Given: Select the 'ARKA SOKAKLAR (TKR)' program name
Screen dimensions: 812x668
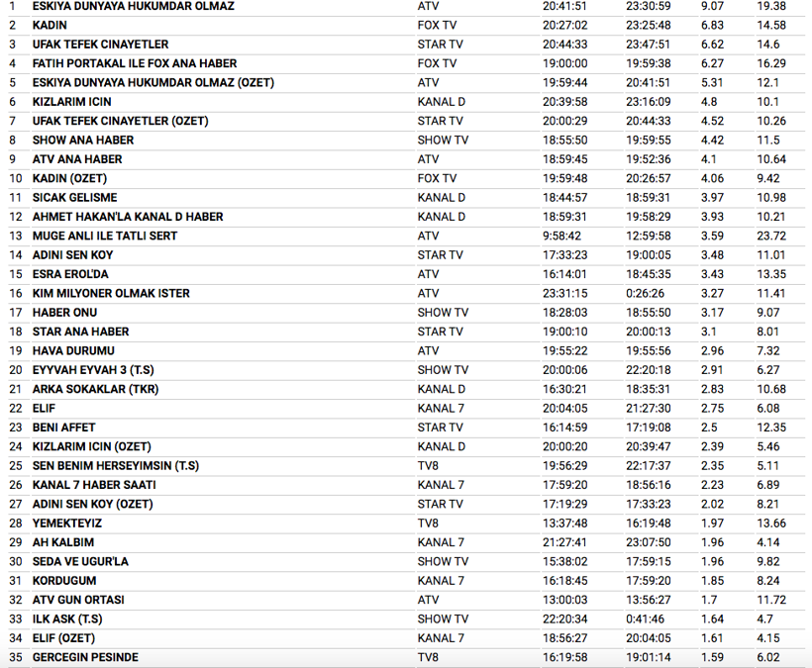Looking at the screenshot, I should tap(95, 390).
